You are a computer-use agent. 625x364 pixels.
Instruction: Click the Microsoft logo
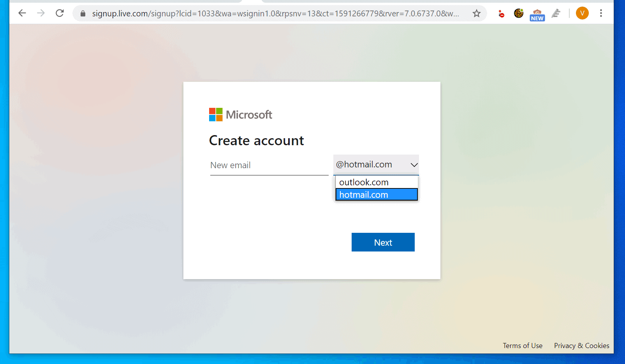(x=240, y=114)
